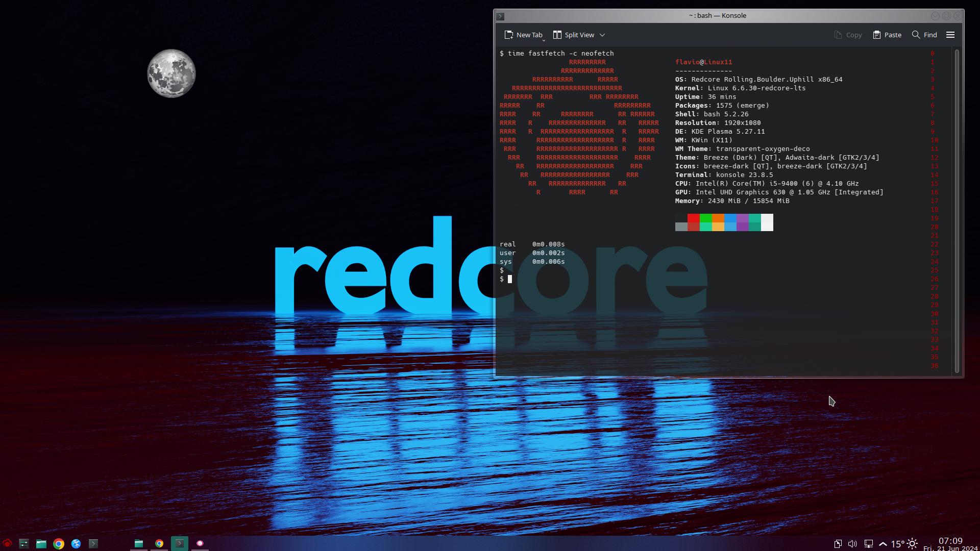This screenshot has width=980, height=551.
Task: Select the active Konsole task button
Action: [x=180, y=543]
